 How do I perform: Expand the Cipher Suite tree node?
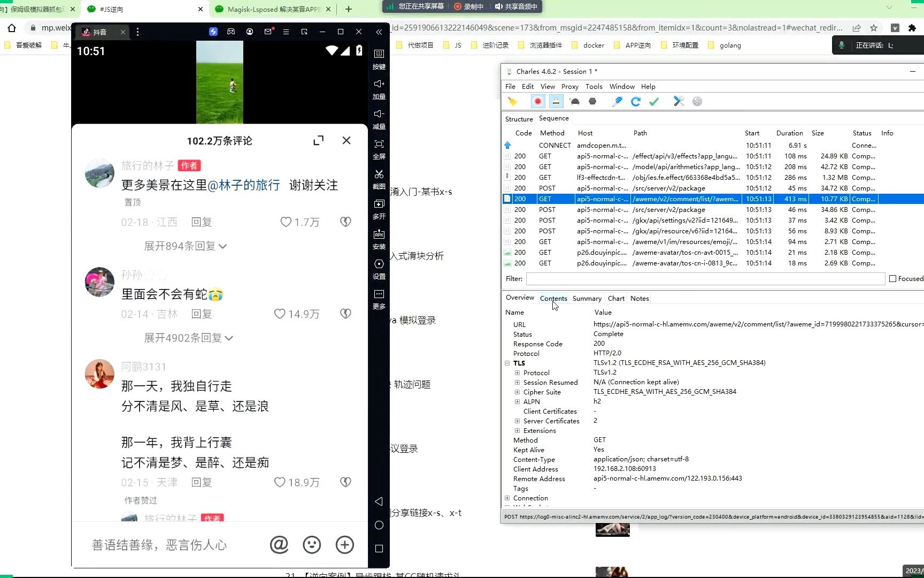pyautogui.click(x=517, y=392)
